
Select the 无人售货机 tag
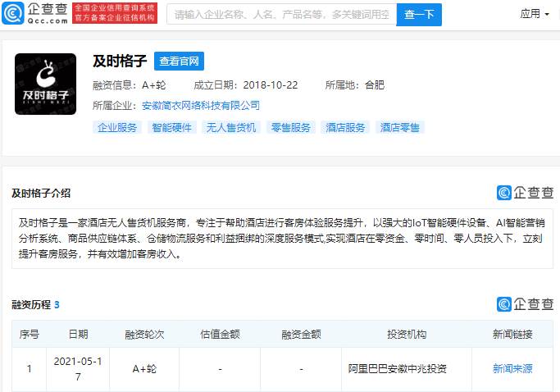point(231,128)
